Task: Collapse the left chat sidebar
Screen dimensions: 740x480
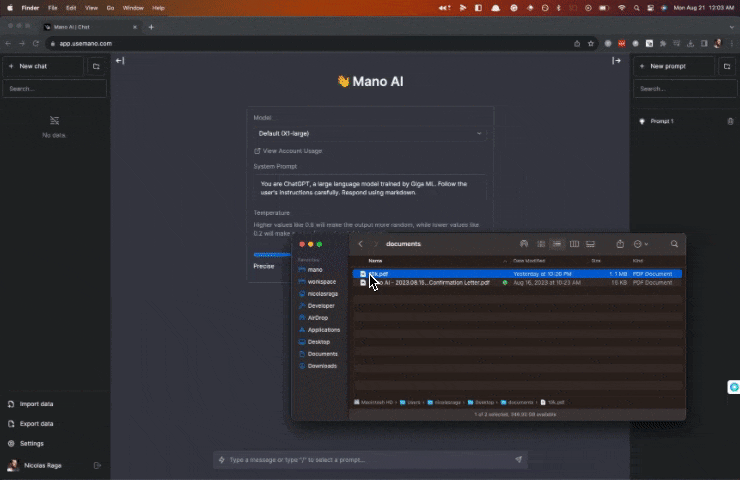Action: pos(120,61)
